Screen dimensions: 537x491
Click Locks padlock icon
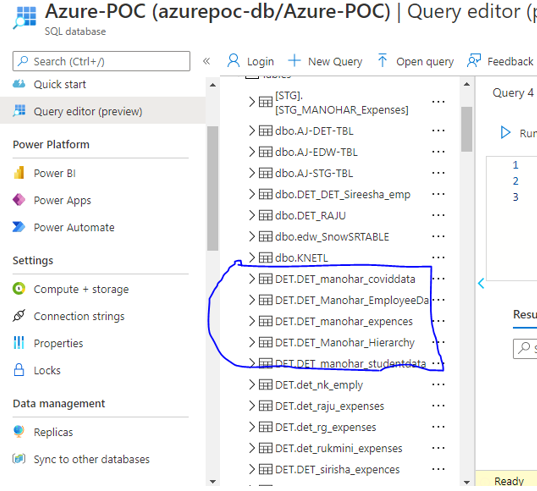tap(19, 370)
